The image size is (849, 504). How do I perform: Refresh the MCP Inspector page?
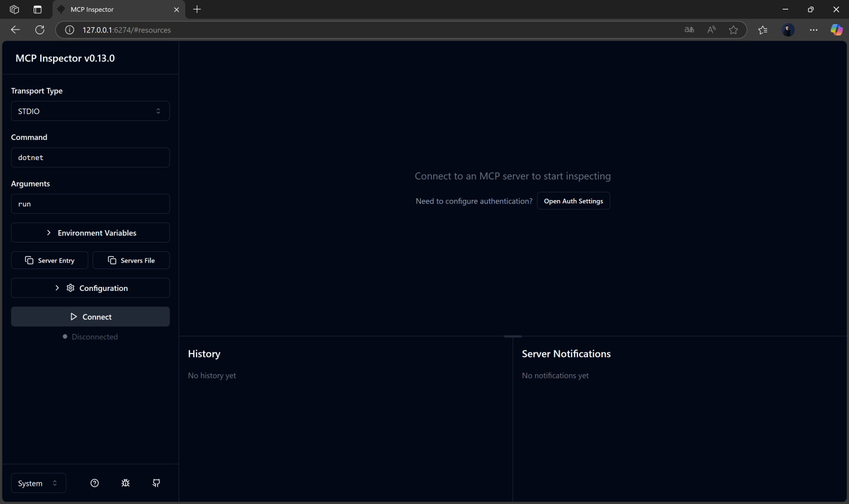[x=40, y=30]
